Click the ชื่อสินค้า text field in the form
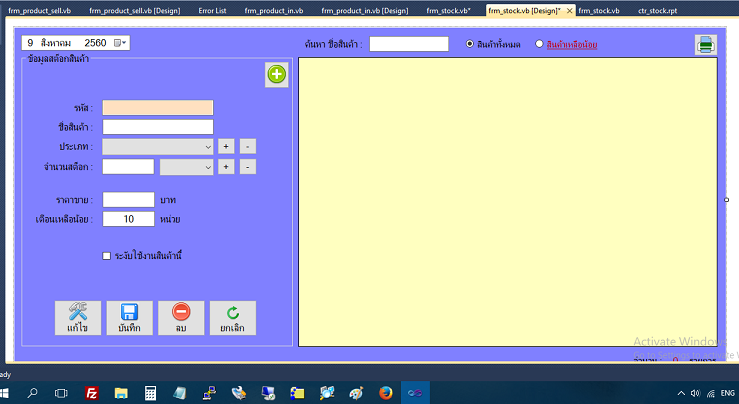Image resolution: width=739 pixels, height=404 pixels. point(158,127)
